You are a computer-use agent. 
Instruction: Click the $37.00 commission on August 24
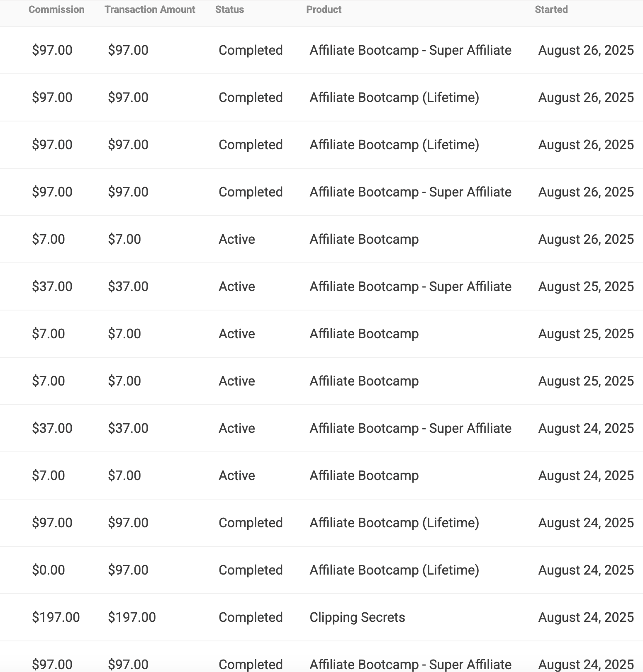pos(52,428)
